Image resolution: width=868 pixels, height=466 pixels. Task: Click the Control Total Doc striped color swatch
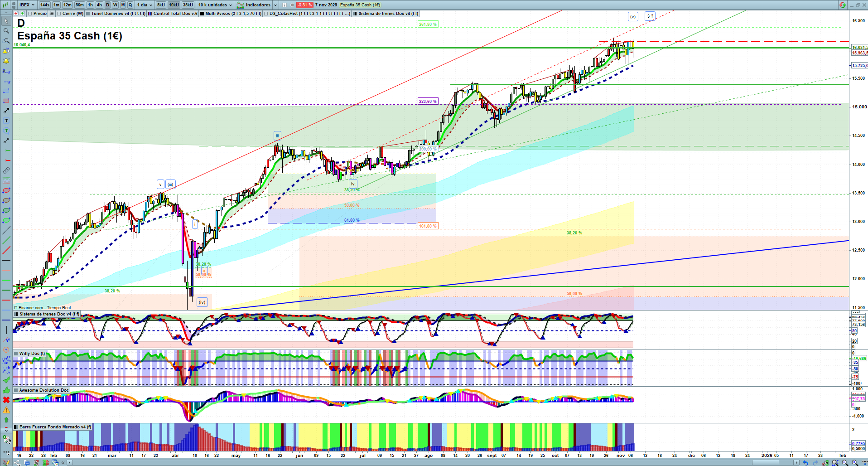tap(150, 14)
